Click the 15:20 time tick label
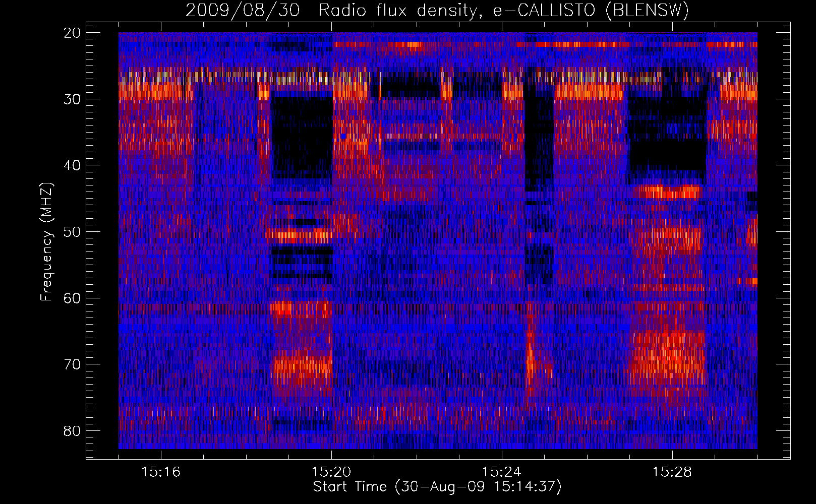 pyautogui.click(x=331, y=472)
